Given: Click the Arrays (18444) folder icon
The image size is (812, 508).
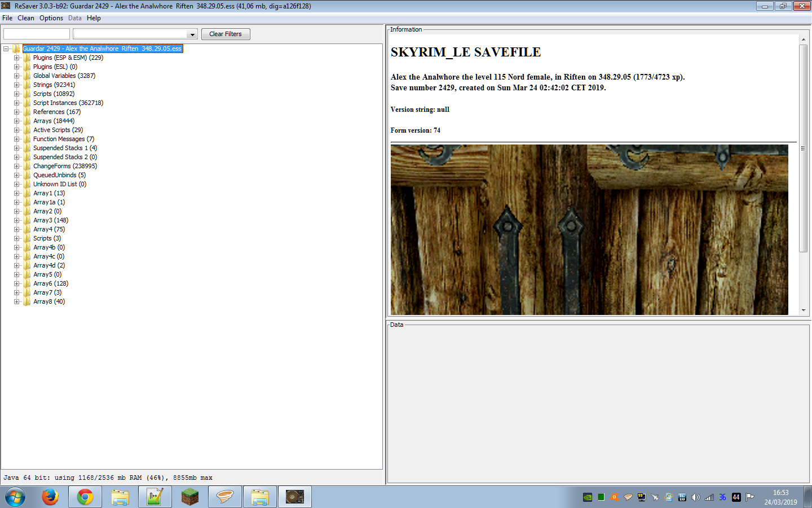Looking at the screenshot, I should (27, 121).
